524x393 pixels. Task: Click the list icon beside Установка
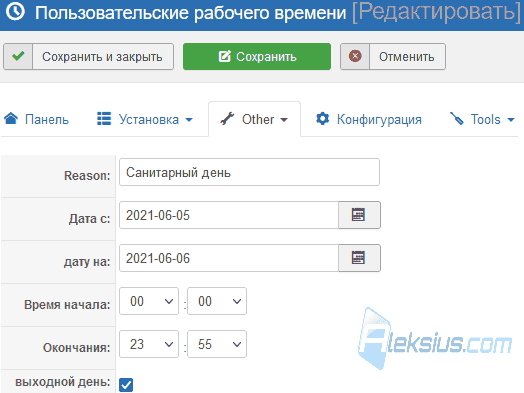coord(104,119)
